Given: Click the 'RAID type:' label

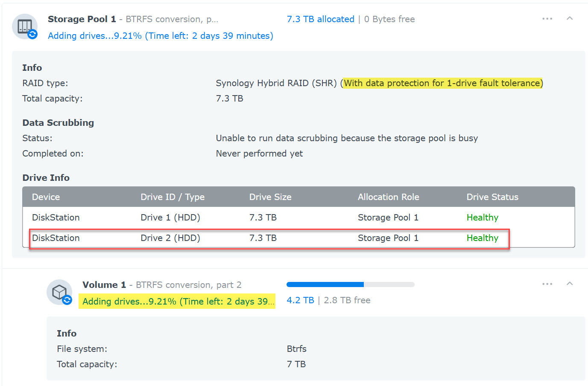Looking at the screenshot, I should 45,83.
